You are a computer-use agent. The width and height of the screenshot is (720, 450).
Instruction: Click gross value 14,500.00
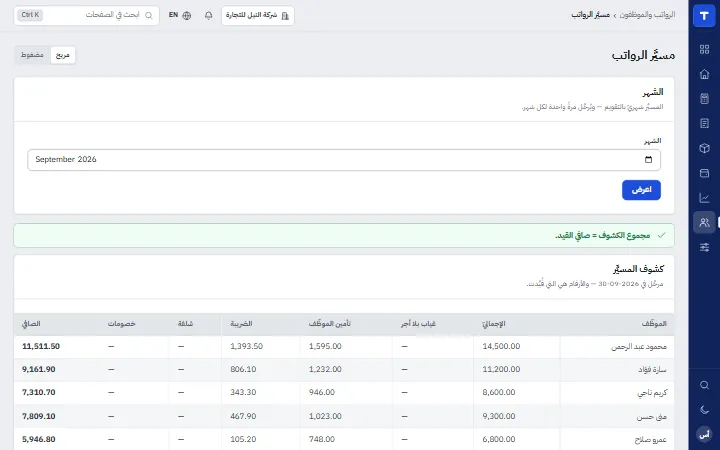(501, 347)
